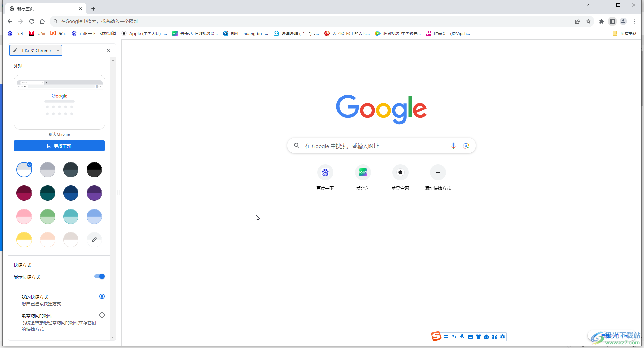Open the 腾讯视频 bookmark
Screen dimensions: 644x348
click(398, 33)
